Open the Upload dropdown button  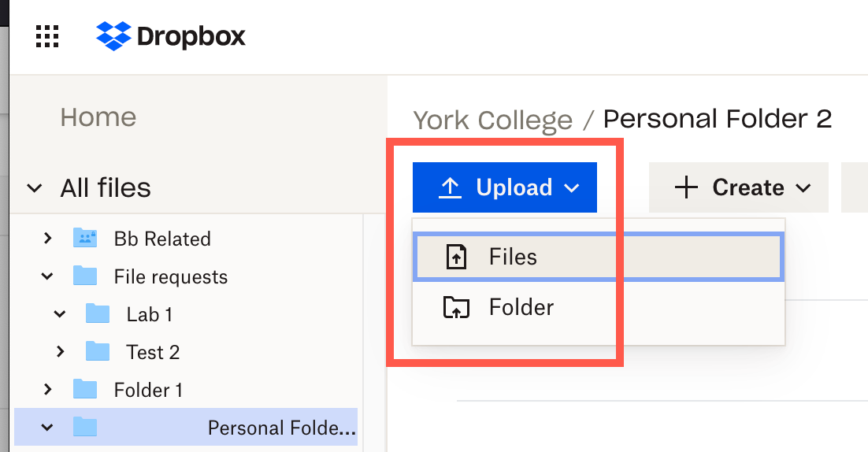(x=505, y=187)
